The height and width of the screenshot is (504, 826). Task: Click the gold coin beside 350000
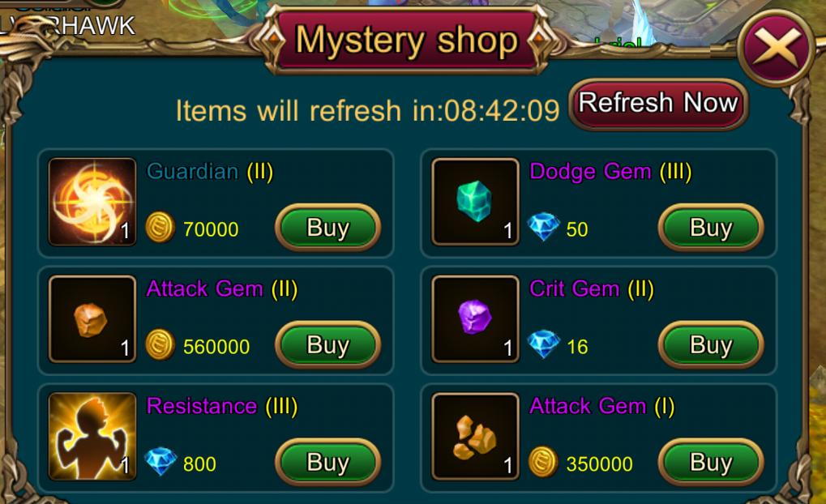(x=543, y=462)
